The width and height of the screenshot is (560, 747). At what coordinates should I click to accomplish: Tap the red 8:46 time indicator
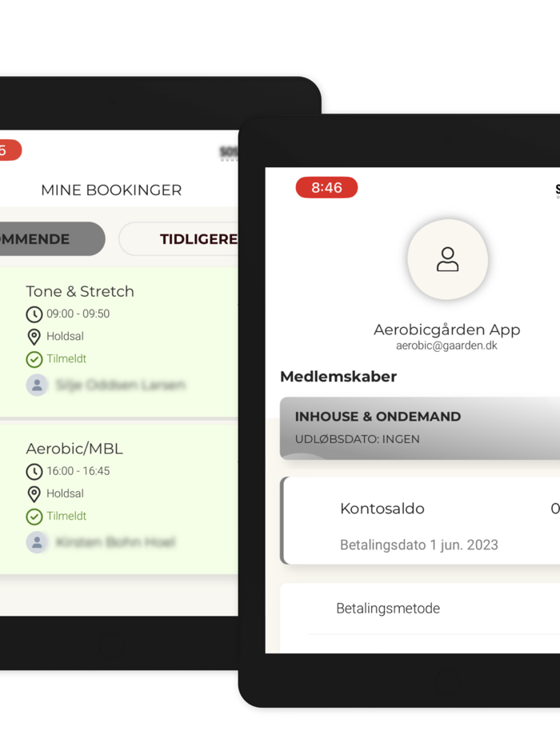point(326,187)
